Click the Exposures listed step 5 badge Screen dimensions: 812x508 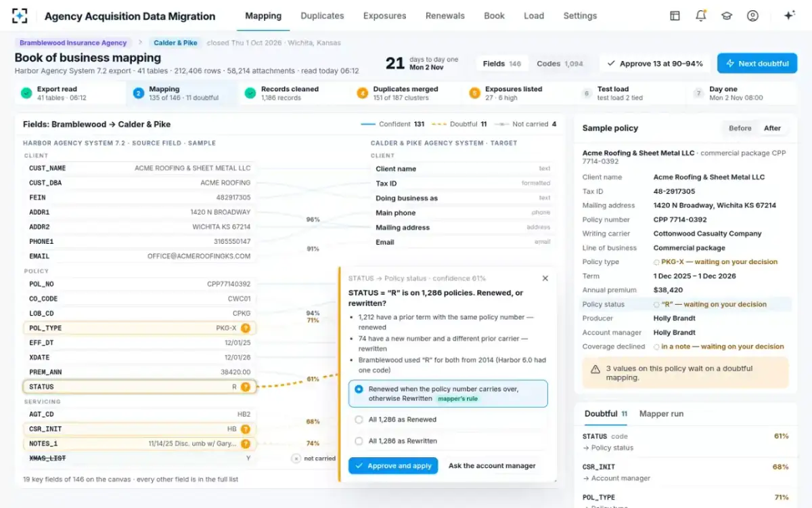[x=474, y=93]
